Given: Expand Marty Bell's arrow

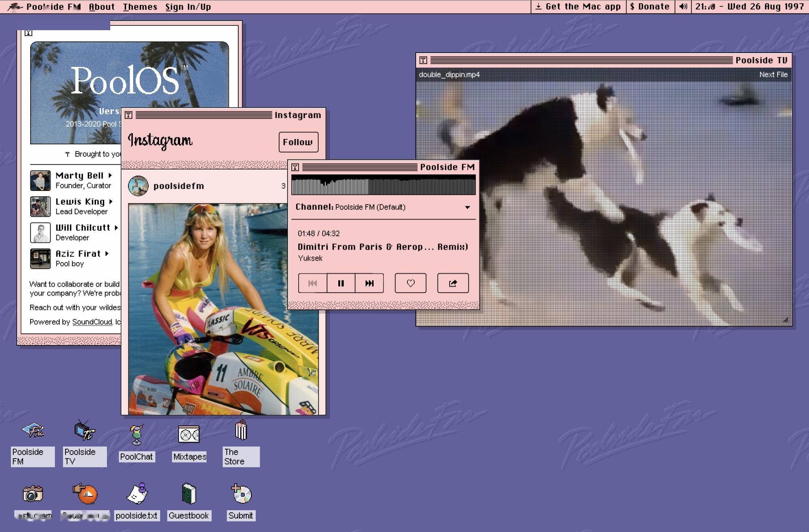Looking at the screenshot, I should point(110,176).
